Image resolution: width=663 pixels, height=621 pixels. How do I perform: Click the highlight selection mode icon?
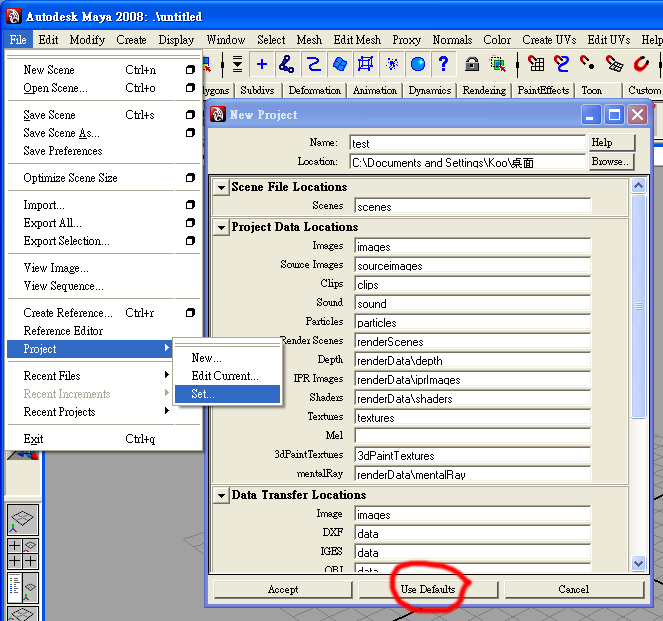pyautogui.click(x=498, y=64)
